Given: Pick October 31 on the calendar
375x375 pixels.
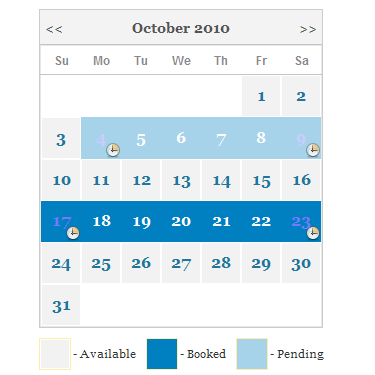Looking at the screenshot, I should tap(61, 305).
